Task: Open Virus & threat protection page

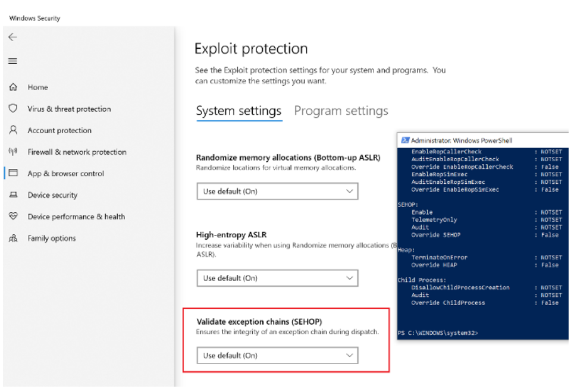Action: point(69,109)
